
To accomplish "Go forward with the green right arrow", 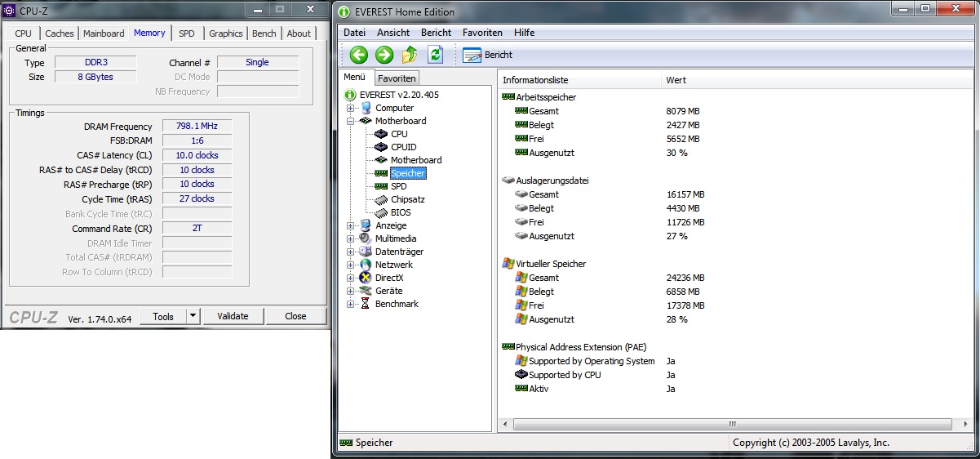I will coord(384,55).
